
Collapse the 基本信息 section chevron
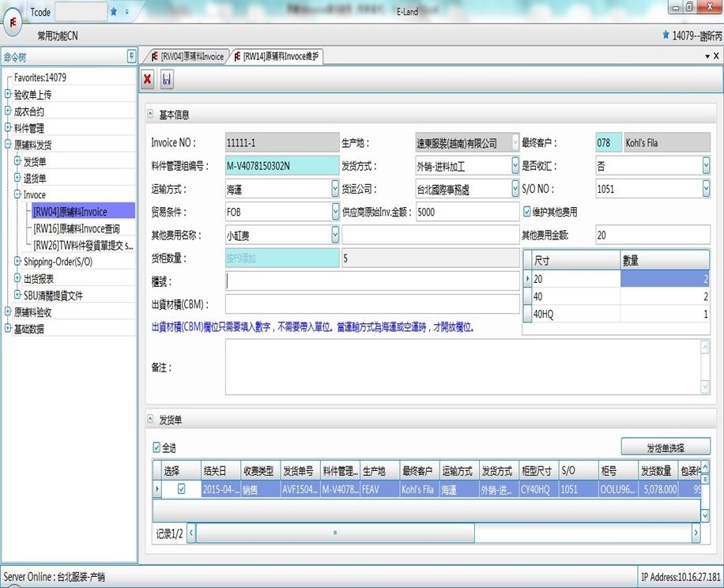[150, 115]
